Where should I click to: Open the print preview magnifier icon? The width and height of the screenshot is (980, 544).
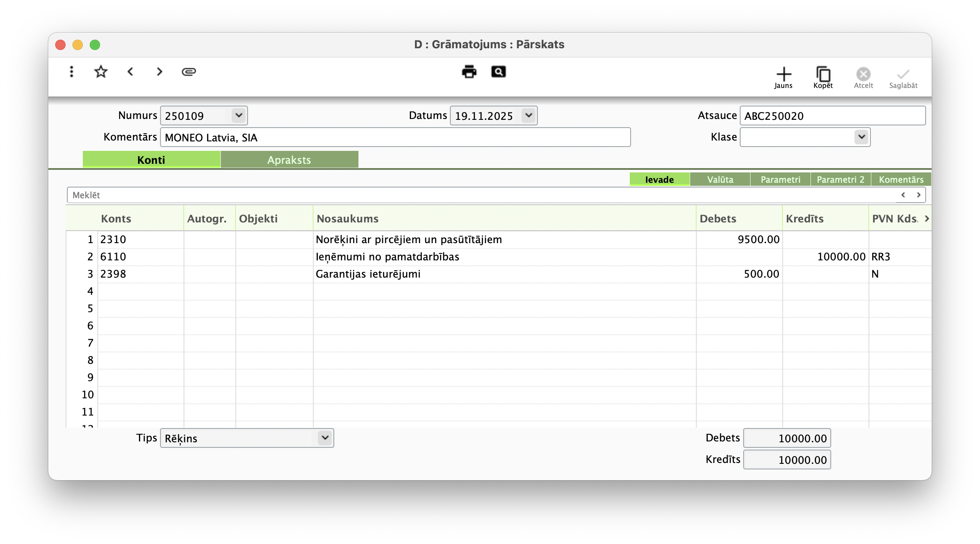498,72
